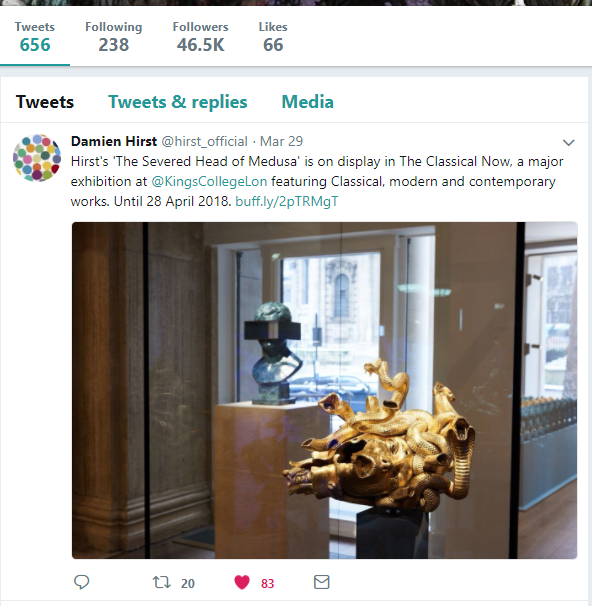Open the Media tab

[x=308, y=102]
